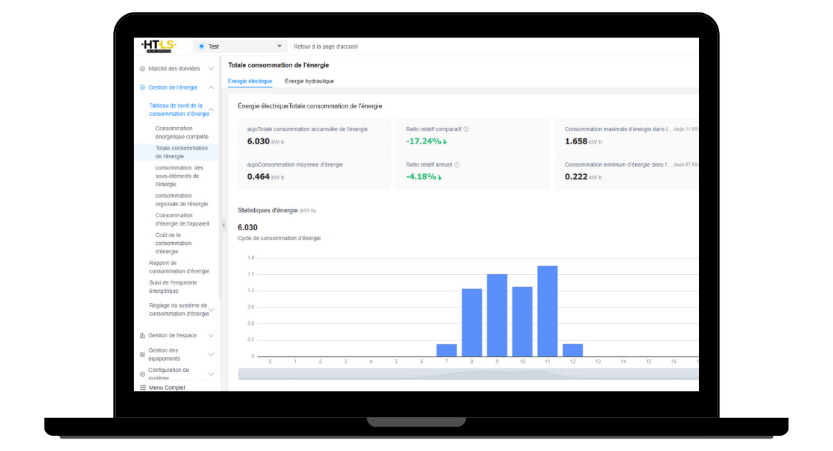Click the Configuration du système gear icon
Image resolution: width=833 pixels, height=451 pixels.
(x=141, y=373)
